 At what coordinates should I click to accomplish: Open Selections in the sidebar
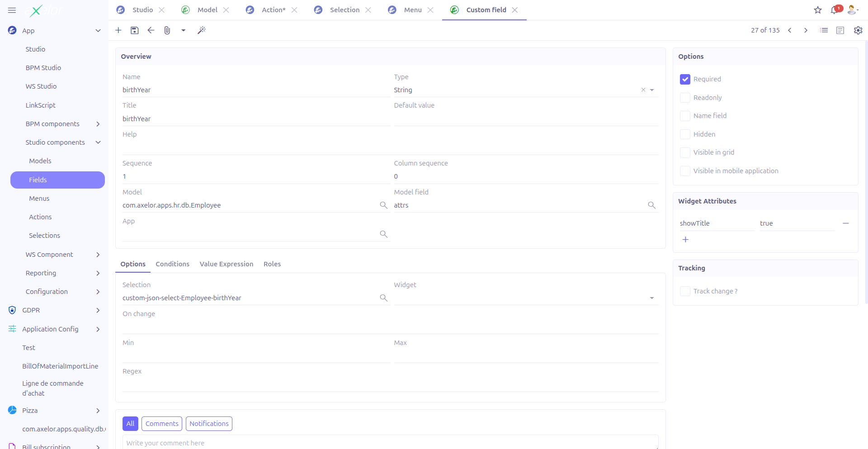[44, 236]
